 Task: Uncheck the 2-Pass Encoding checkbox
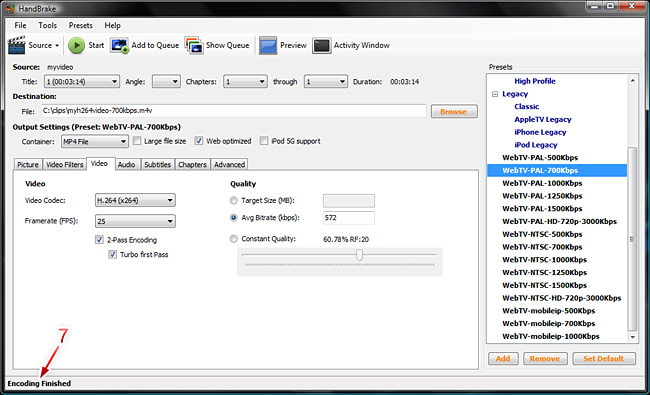(99, 240)
